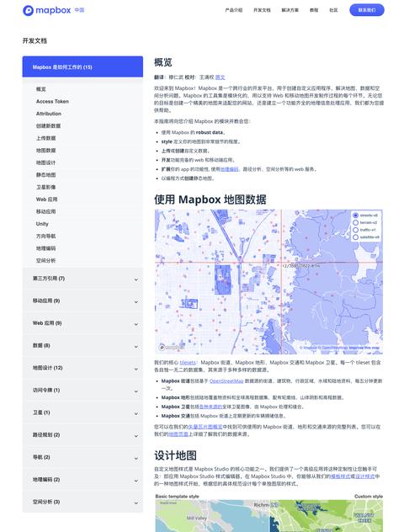The image size is (404, 532).
Task: Click the 中国 label beside the logo
Action: click(x=79, y=10)
